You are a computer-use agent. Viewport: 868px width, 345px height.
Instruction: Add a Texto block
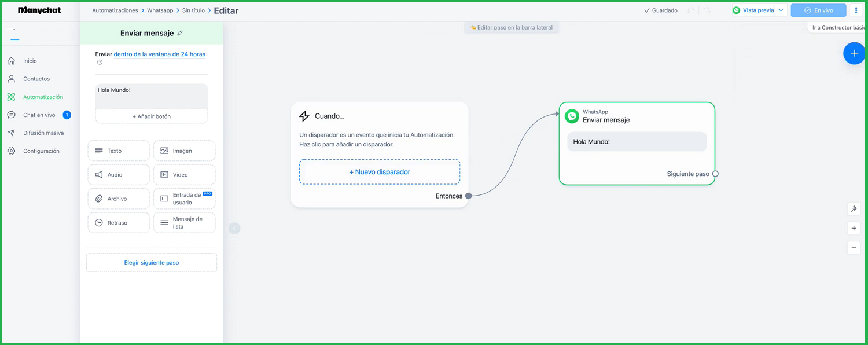pos(119,151)
